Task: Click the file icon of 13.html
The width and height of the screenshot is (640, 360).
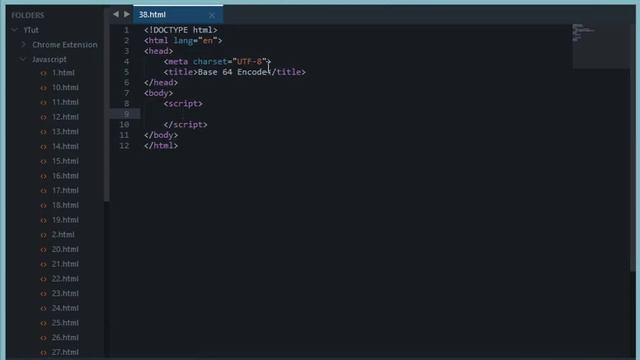Action: coord(44,132)
